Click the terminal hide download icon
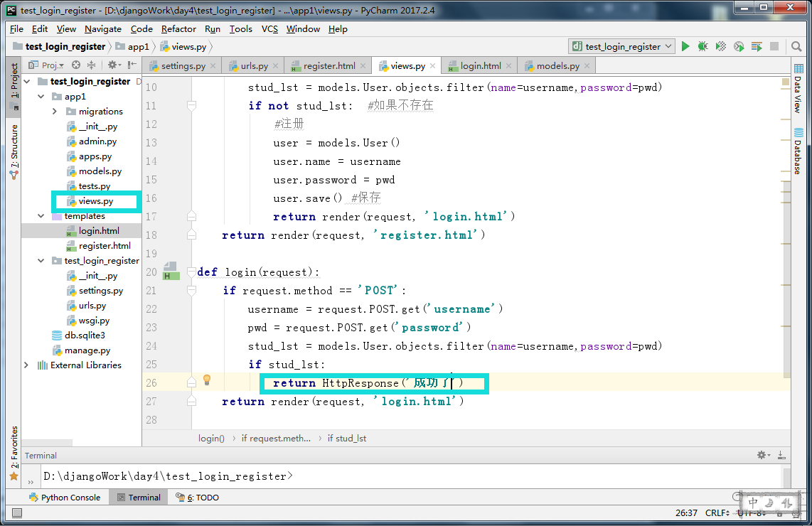 (781, 455)
